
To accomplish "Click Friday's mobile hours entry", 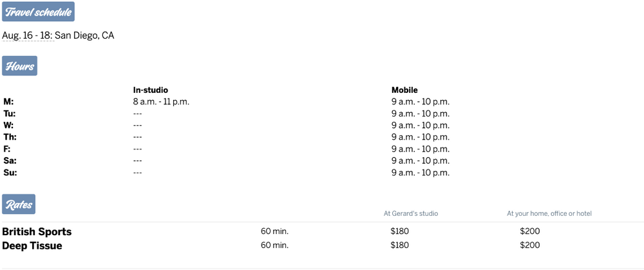I will tap(420, 149).
